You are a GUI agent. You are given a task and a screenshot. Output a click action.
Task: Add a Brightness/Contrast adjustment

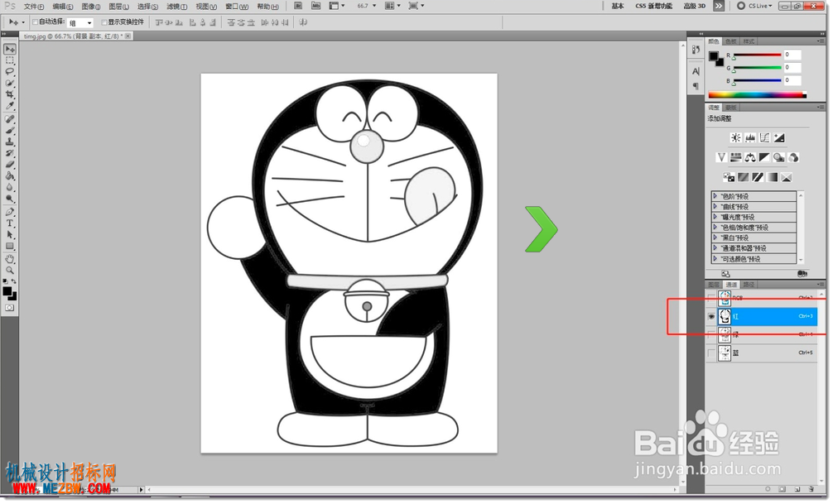pos(735,138)
